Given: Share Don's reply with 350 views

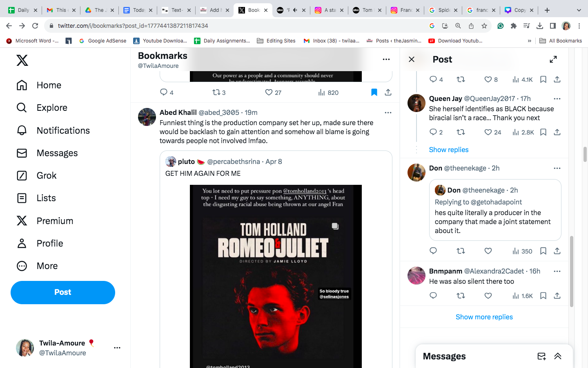Looking at the screenshot, I should (x=557, y=251).
